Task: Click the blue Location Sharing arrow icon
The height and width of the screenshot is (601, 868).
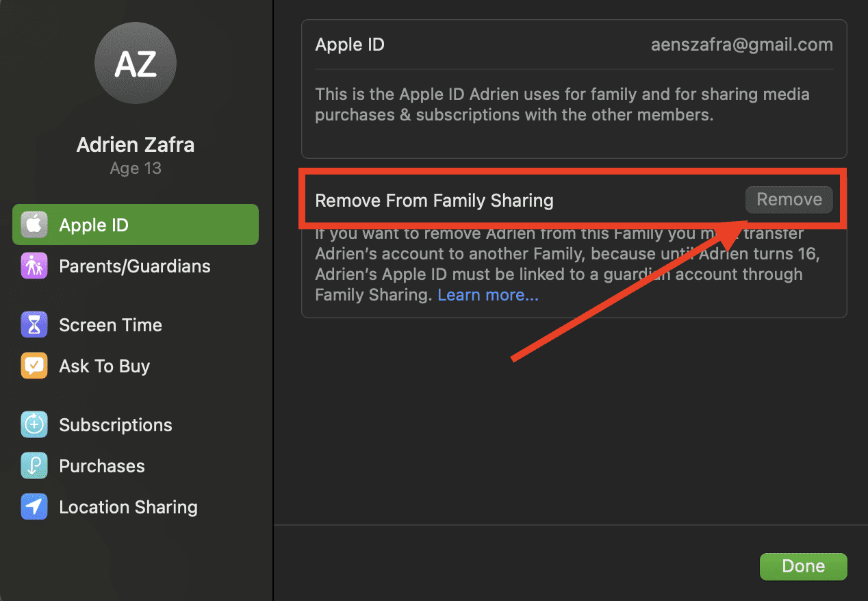Action: [34, 507]
